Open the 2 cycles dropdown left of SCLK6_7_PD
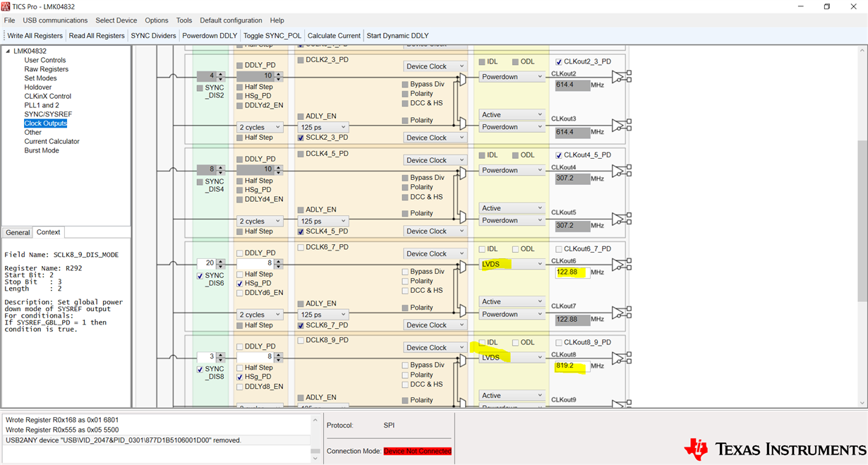 [260, 315]
